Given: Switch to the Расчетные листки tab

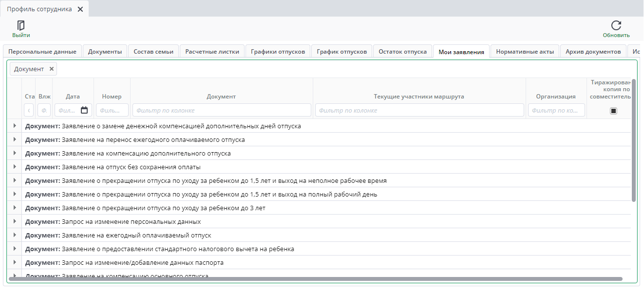Looking at the screenshot, I should pos(212,52).
